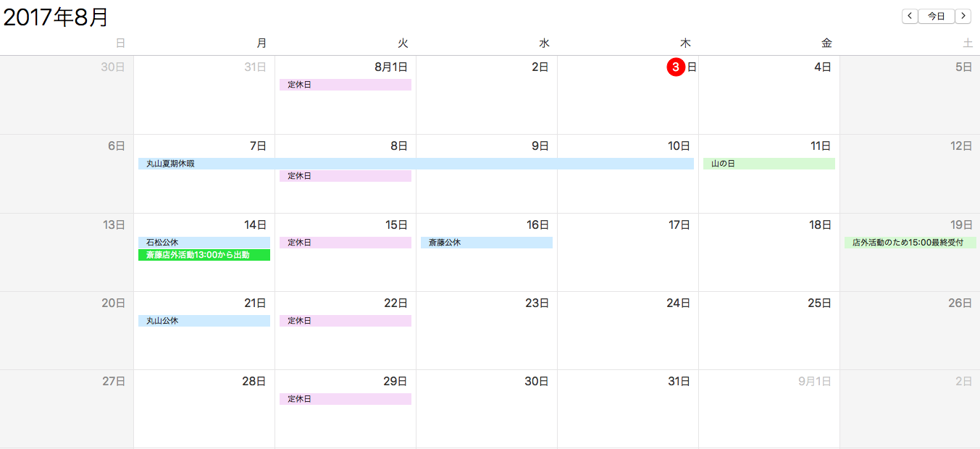Screen dimensions: 980x449
Task: Open the 丸山夏期休暇 multi-day event
Action: 416,164
